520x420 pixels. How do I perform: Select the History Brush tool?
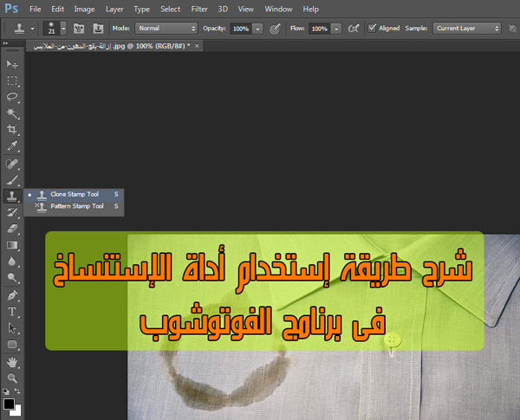(x=12, y=212)
